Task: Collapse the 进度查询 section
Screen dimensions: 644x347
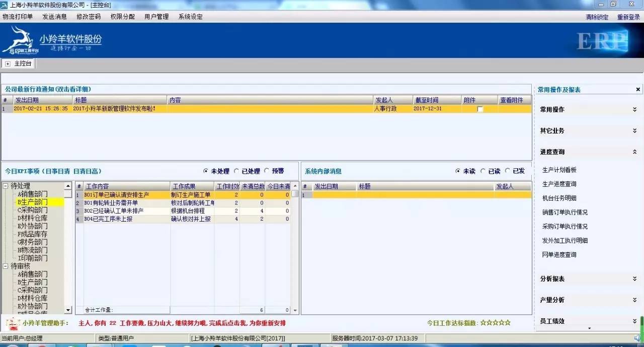Action: pyautogui.click(x=634, y=152)
